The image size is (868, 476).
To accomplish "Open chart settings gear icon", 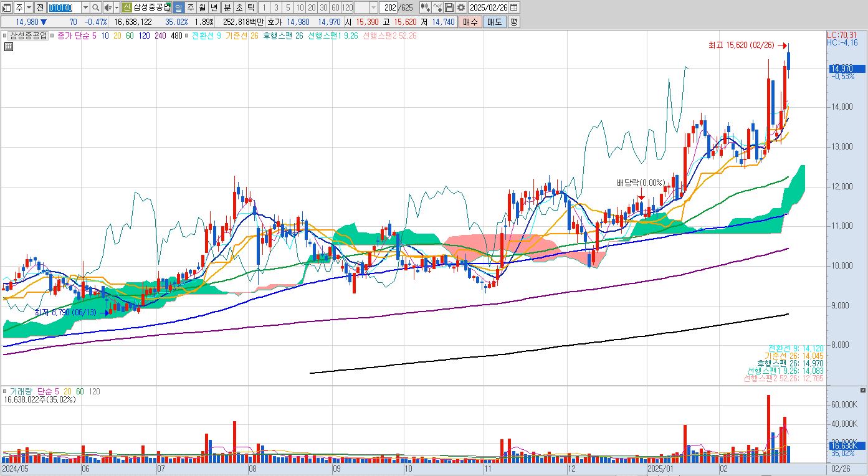I will coord(460,7).
